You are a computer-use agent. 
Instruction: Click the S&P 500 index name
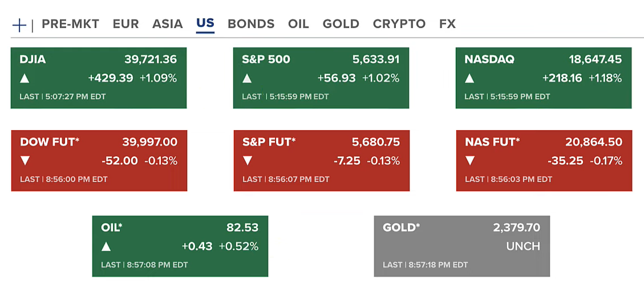point(266,59)
